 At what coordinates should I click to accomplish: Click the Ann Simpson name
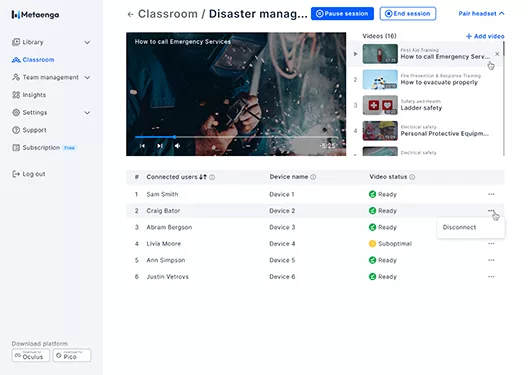[166, 260]
